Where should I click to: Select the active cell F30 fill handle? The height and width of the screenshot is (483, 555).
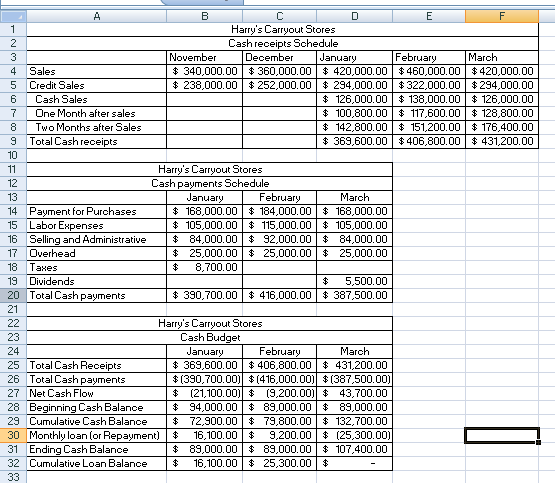pos(538,442)
